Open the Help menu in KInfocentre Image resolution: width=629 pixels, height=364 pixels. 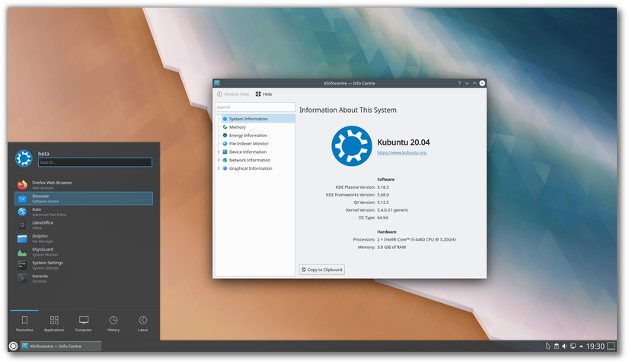(x=263, y=94)
